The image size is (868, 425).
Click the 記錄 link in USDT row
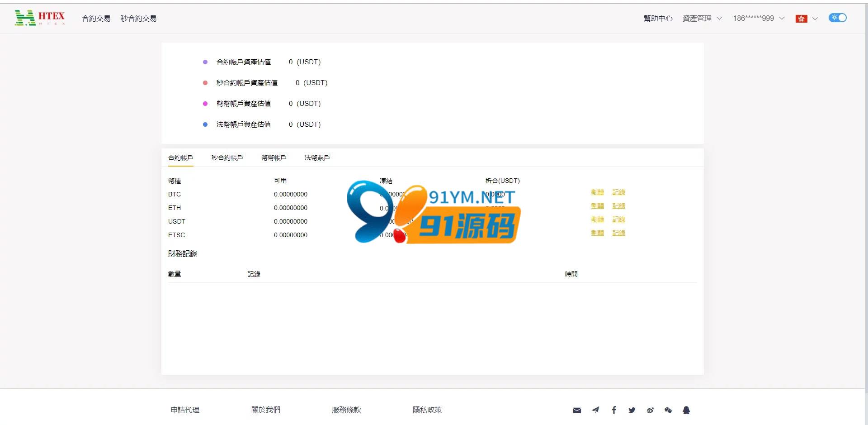(x=619, y=220)
